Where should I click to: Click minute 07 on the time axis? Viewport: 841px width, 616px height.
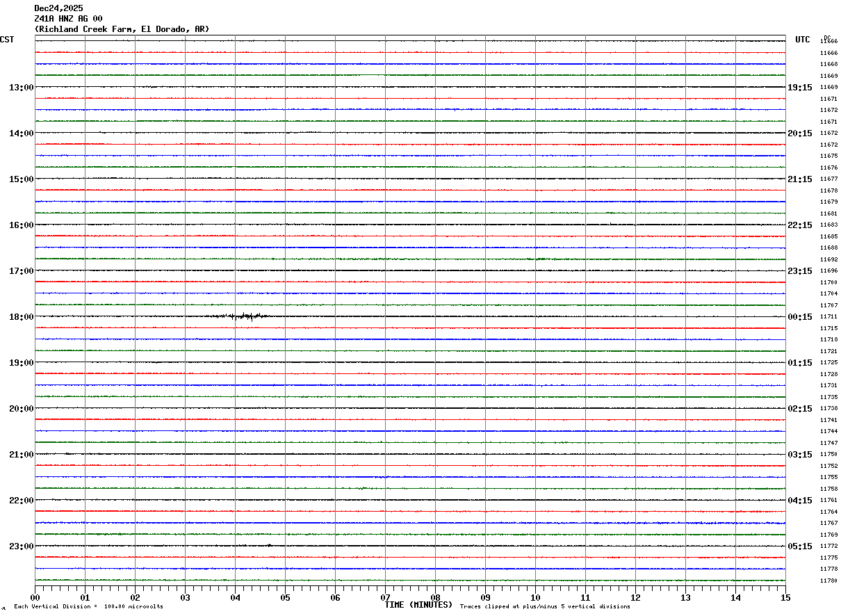click(385, 597)
